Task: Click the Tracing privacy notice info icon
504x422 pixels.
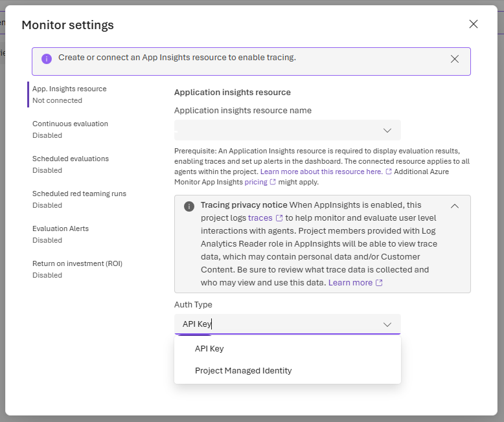Action: [189, 206]
